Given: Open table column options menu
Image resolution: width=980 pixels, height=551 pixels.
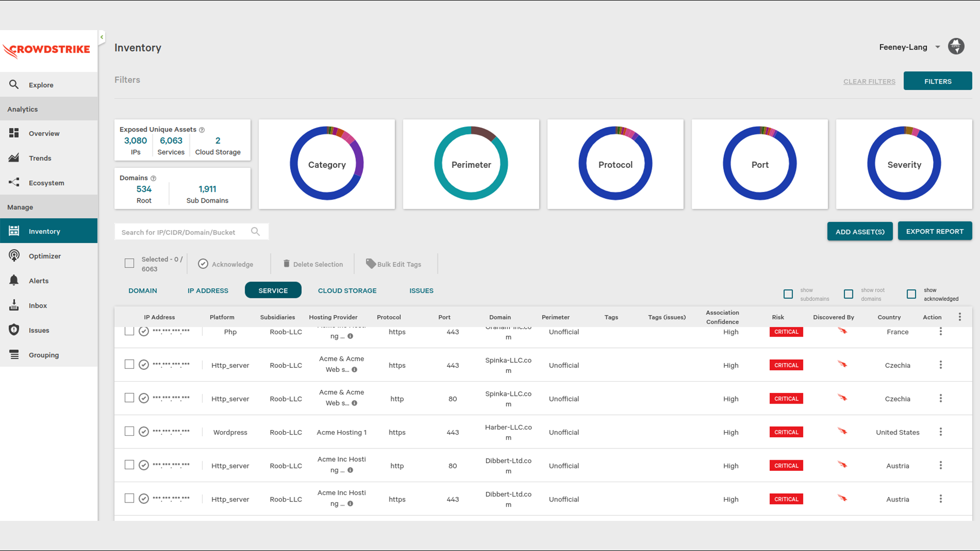Looking at the screenshot, I should 960,317.
